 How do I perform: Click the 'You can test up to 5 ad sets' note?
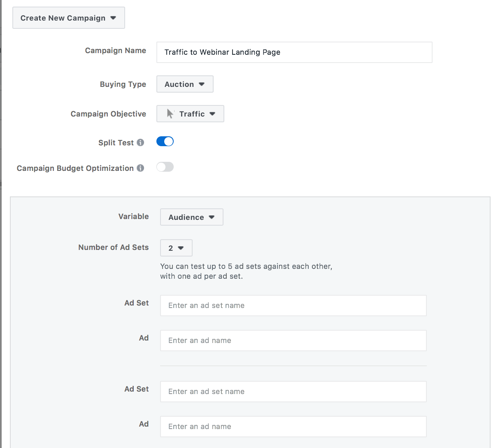pos(246,271)
